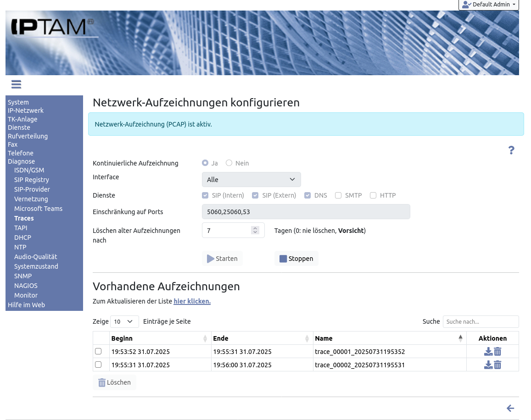Expand the Default Admin user menu
This screenshot has width=531, height=420.
point(488,5)
